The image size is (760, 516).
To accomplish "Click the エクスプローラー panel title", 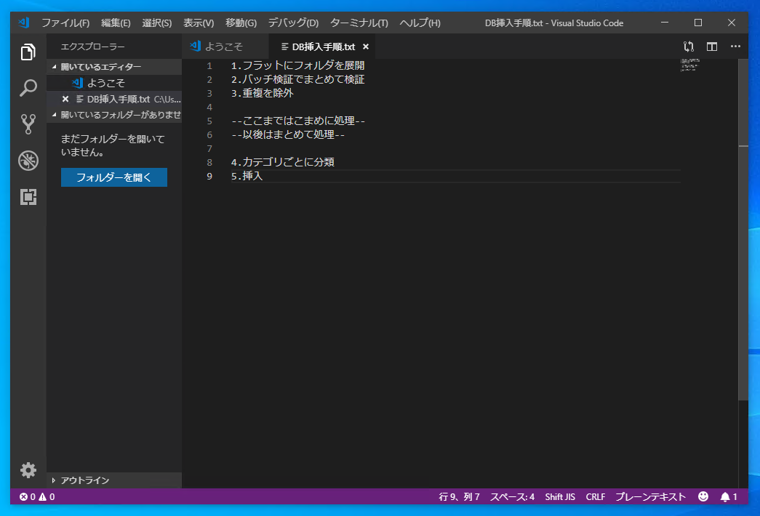I will pyautogui.click(x=93, y=47).
